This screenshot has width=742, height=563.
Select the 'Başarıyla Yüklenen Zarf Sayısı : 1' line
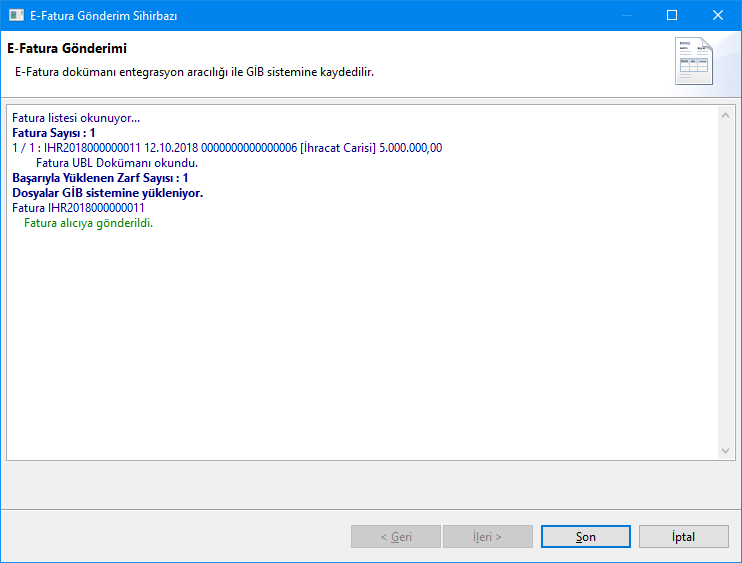pos(100,178)
